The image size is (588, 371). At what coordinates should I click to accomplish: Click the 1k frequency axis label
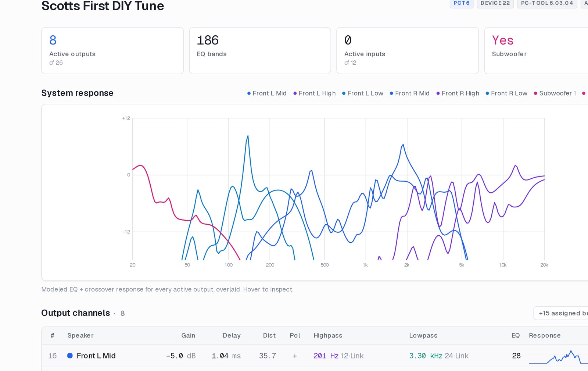tap(365, 265)
